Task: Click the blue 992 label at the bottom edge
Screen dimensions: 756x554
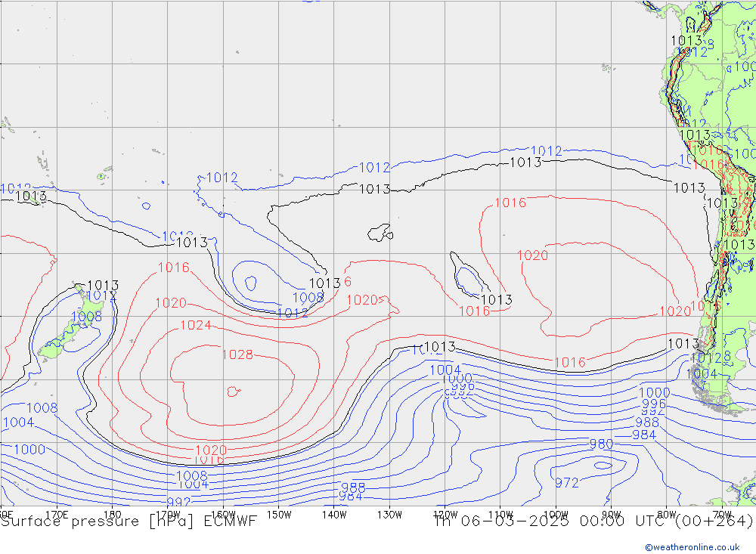Action: point(179,502)
